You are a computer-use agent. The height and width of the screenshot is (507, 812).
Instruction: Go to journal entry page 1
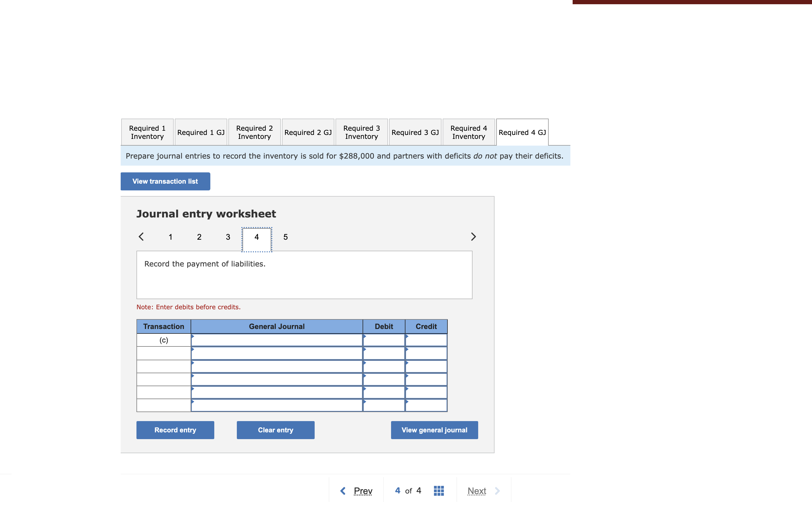[171, 237]
